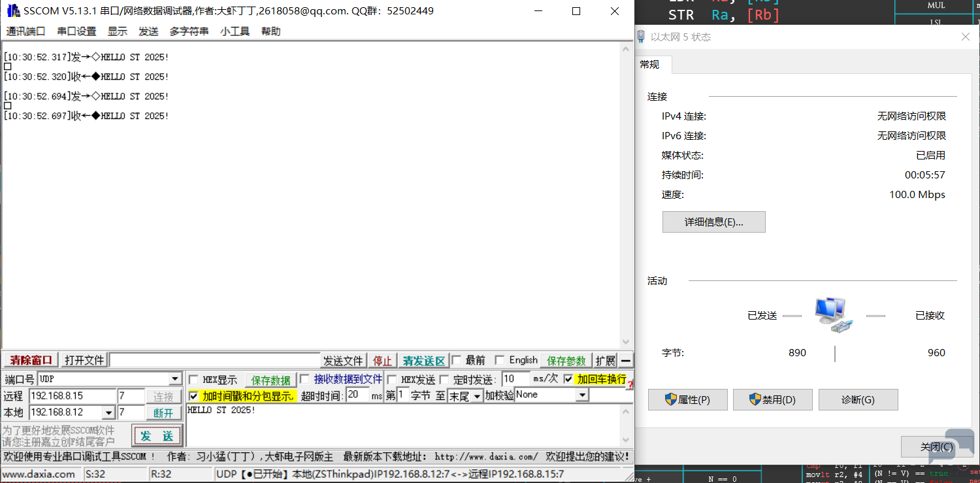The image size is (980, 483).
Task: Click the 远程 port number field
Action: (131, 396)
